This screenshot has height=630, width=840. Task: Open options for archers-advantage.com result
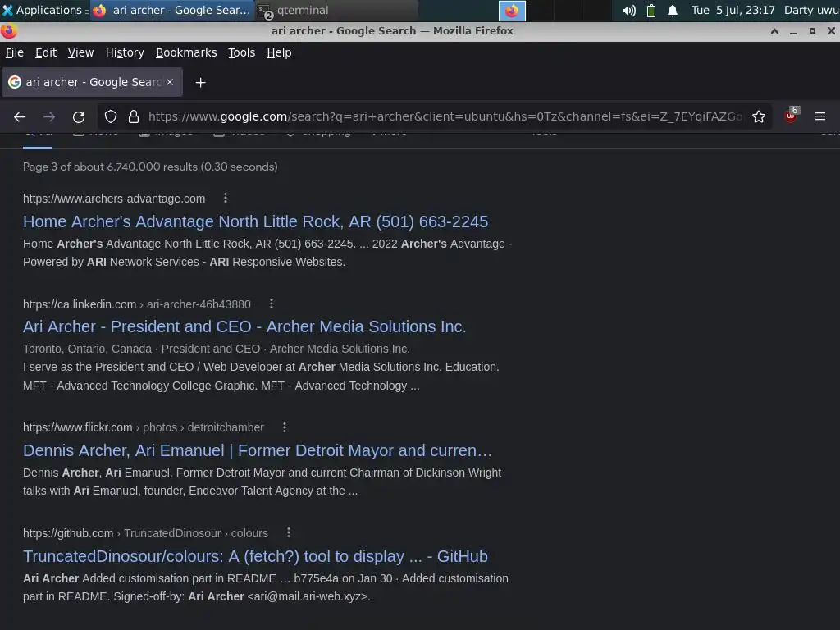[226, 199]
